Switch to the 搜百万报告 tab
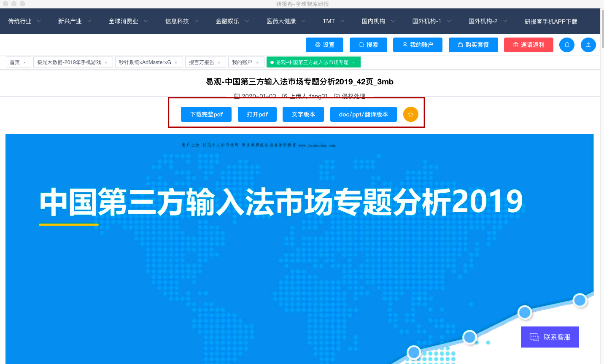 tap(202, 62)
